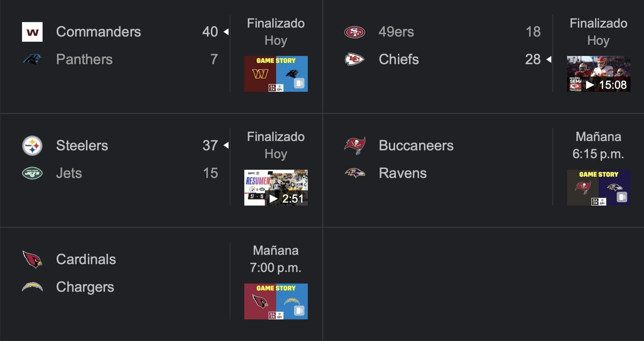
Task: Click the Mañana 6:15 p.m. game time
Action: (598, 145)
